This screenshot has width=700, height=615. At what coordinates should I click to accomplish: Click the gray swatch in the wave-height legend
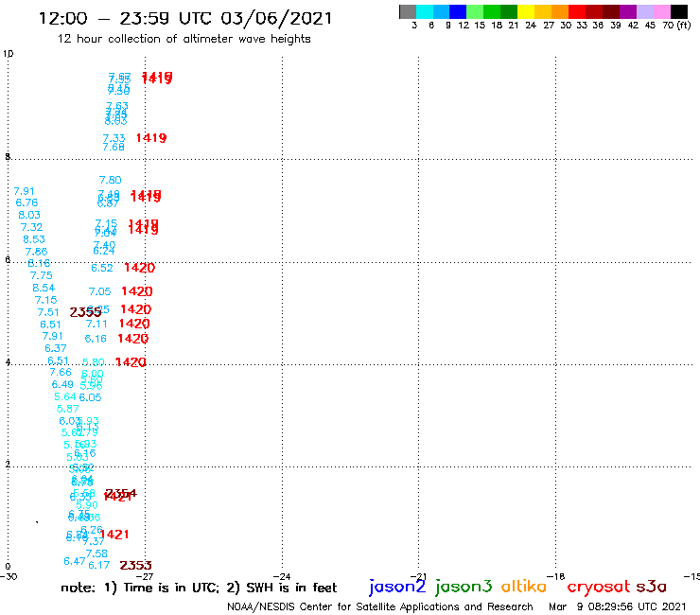[x=408, y=11]
